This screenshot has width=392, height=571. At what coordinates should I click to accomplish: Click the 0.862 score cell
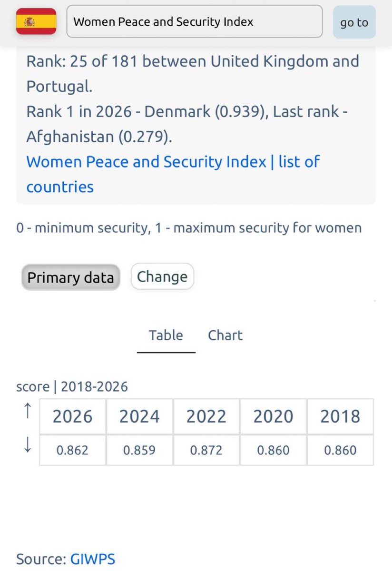(72, 450)
